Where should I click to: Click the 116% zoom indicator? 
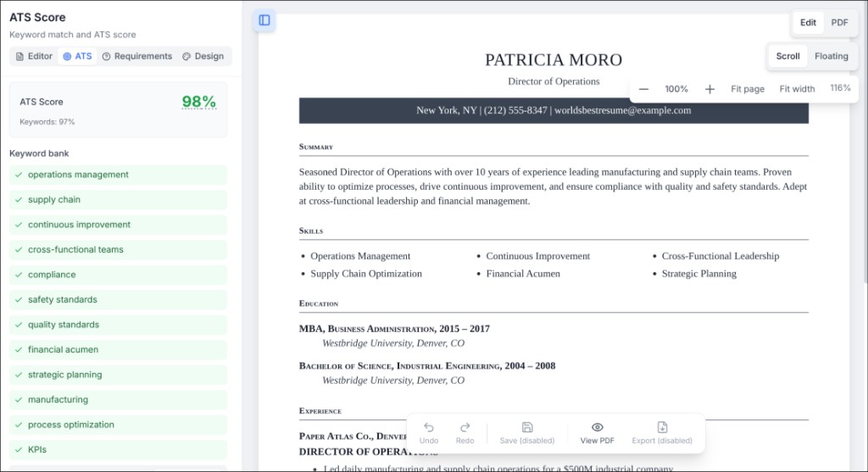(x=840, y=88)
